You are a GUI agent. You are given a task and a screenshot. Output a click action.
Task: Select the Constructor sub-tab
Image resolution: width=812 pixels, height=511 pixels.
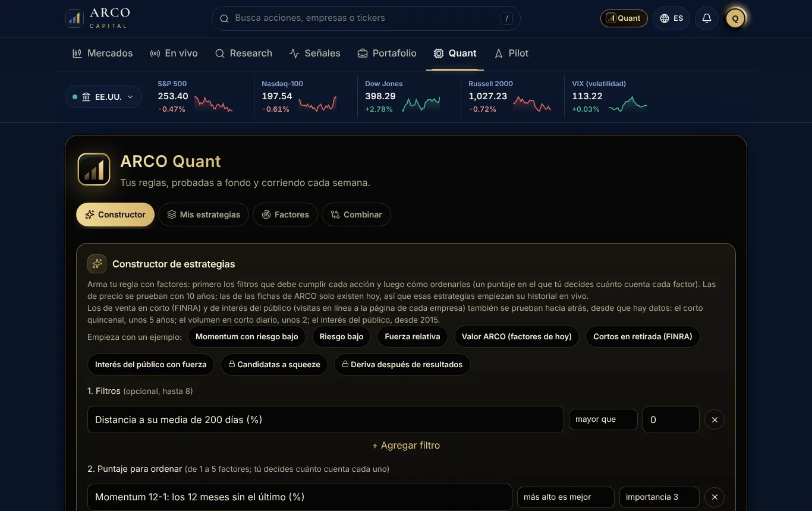pyautogui.click(x=115, y=215)
